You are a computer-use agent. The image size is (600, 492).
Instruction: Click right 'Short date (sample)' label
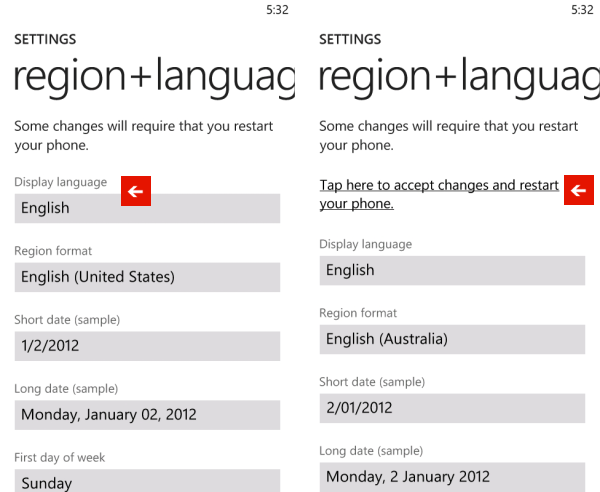(x=372, y=382)
